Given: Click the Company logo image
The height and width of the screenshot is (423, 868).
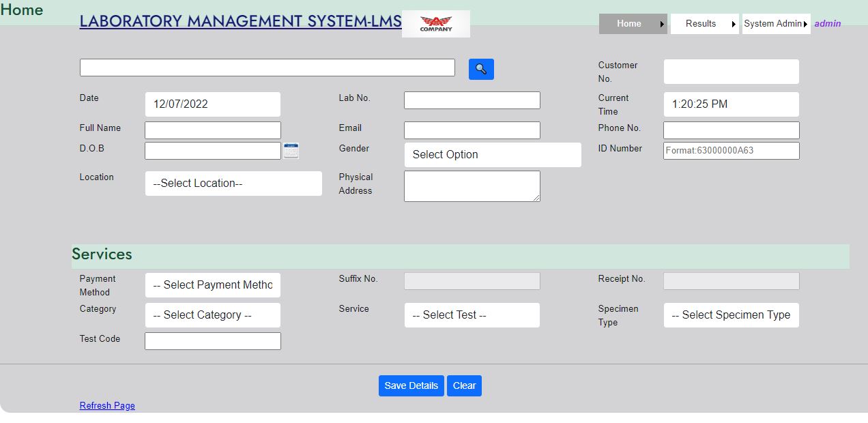Looking at the screenshot, I should [435, 24].
